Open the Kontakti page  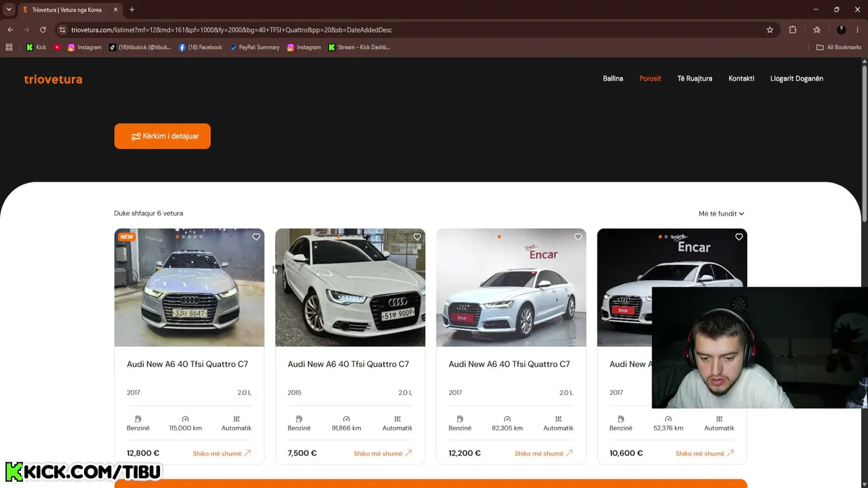coord(741,79)
